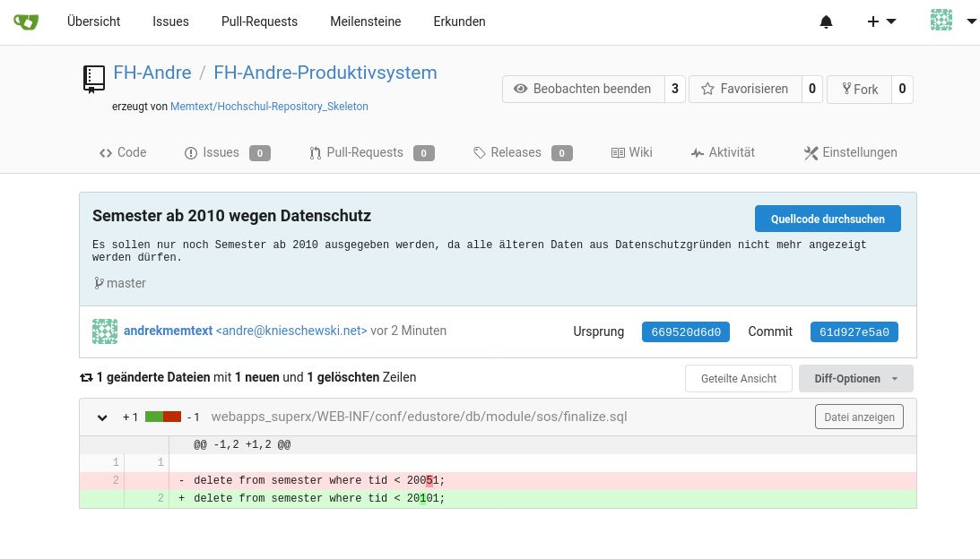Open the notifications bell
Image resolution: width=980 pixels, height=559 pixels.
(826, 21)
